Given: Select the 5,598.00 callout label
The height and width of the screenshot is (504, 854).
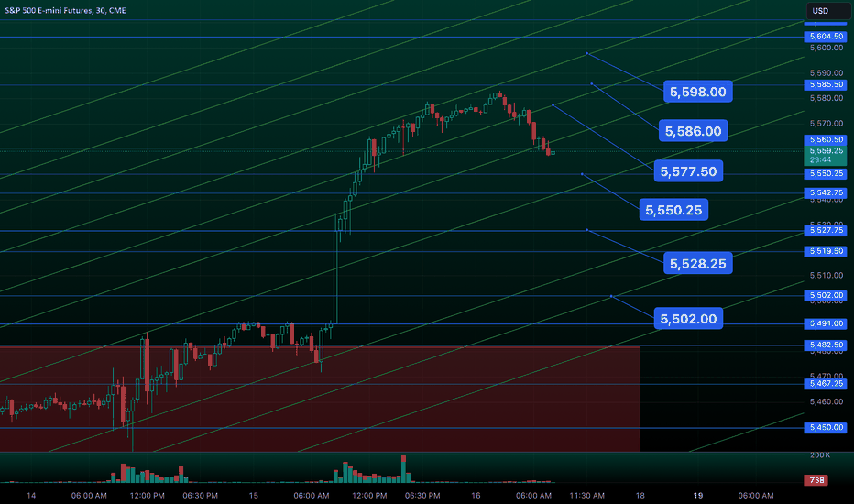Looking at the screenshot, I should pos(697,92).
